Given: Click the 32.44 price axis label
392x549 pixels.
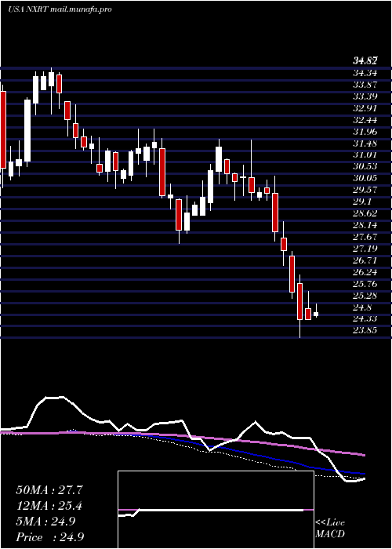Looking at the screenshot, I should [x=365, y=120].
